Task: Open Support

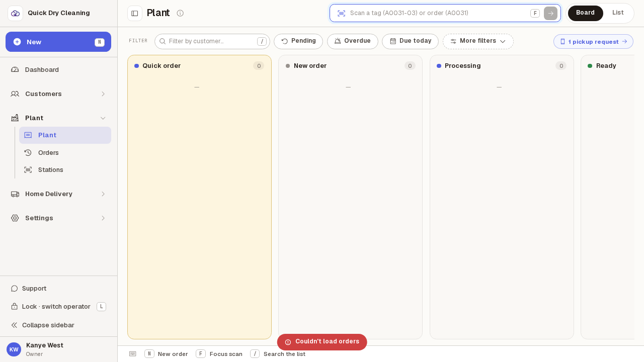Action: pos(58,288)
